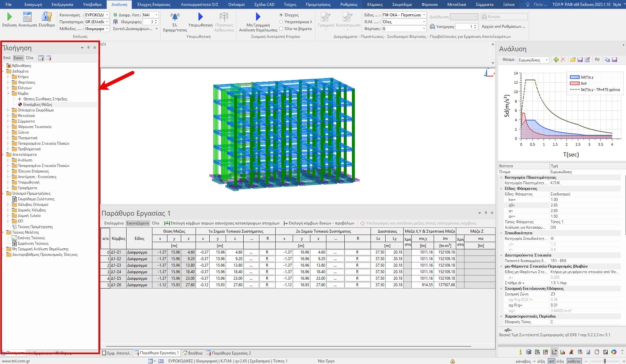Expand the Οπλισμένο Σκυρόδεμα tree folder
This screenshot has width=626, height=364.
pos(8,110)
